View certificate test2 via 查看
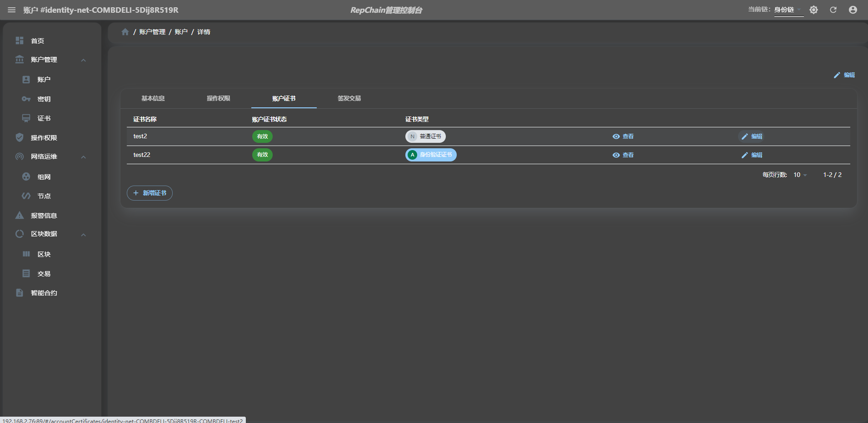This screenshot has width=868, height=423. [623, 136]
